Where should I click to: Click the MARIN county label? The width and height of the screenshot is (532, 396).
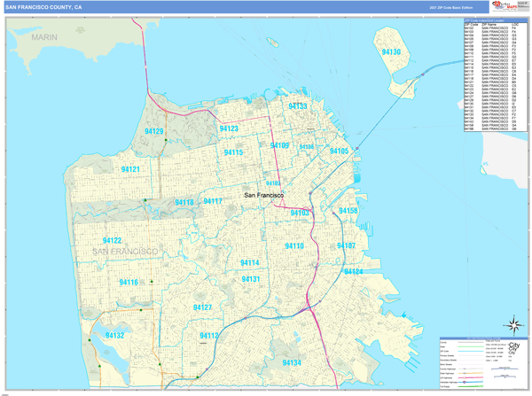pyautogui.click(x=43, y=38)
